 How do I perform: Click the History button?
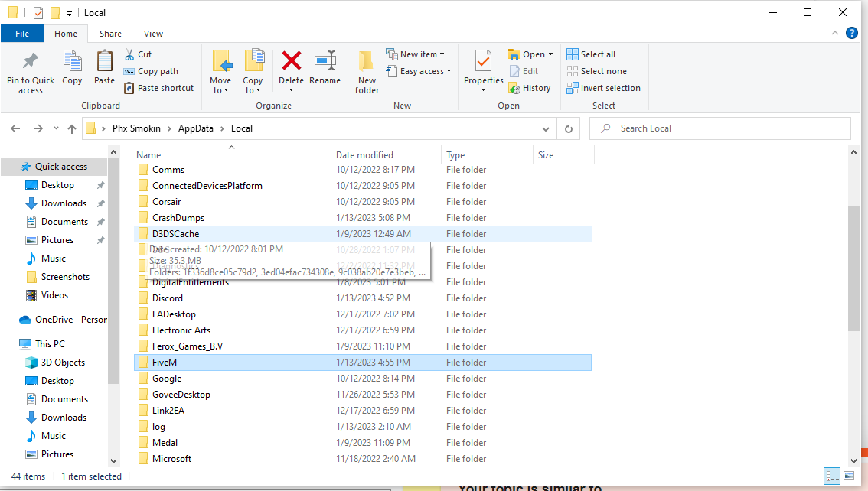(530, 88)
